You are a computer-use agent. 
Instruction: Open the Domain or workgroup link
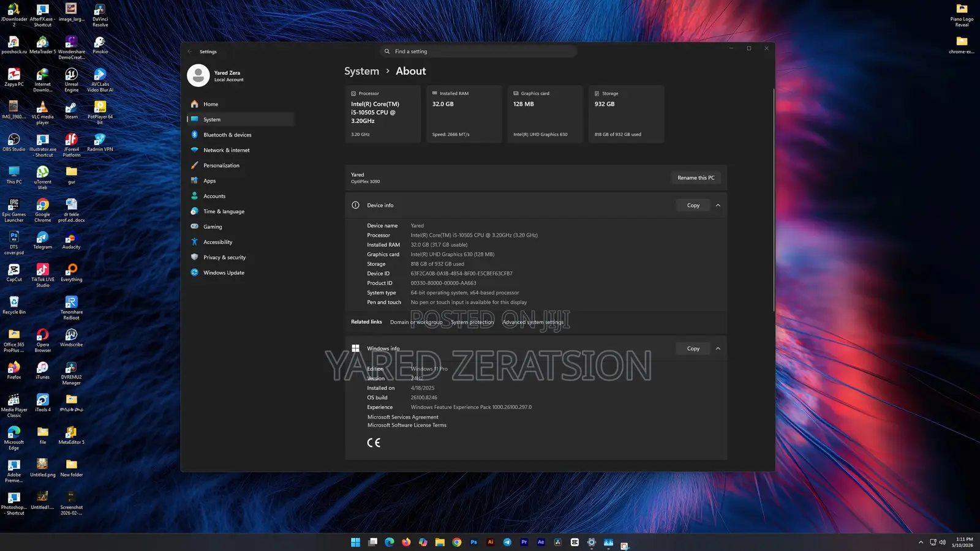(x=416, y=322)
